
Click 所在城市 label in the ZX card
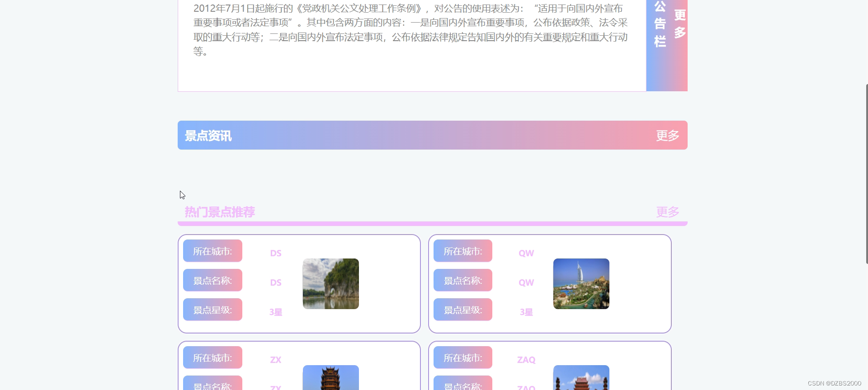pyautogui.click(x=212, y=357)
